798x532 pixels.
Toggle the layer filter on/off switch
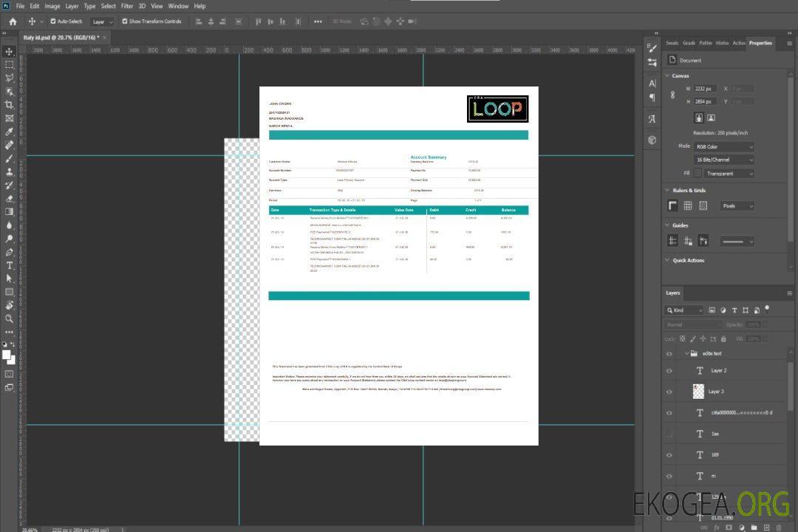[x=767, y=309]
